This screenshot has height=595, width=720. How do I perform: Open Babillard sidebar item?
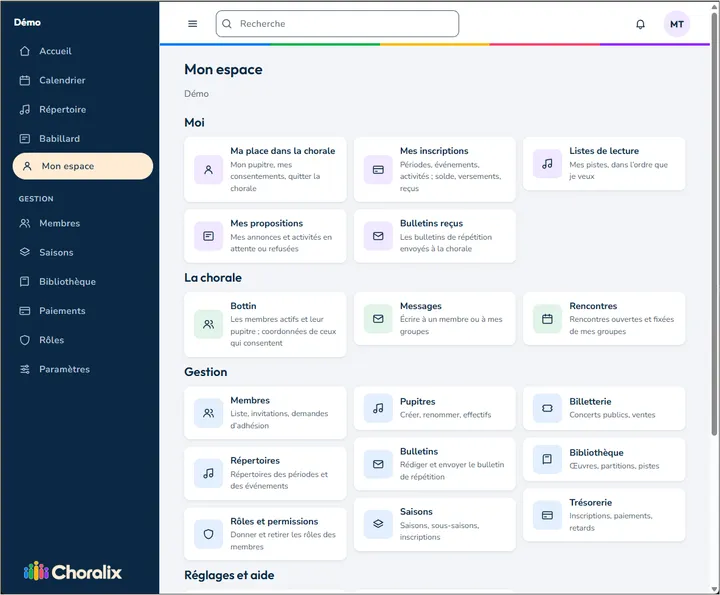[59, 139]
